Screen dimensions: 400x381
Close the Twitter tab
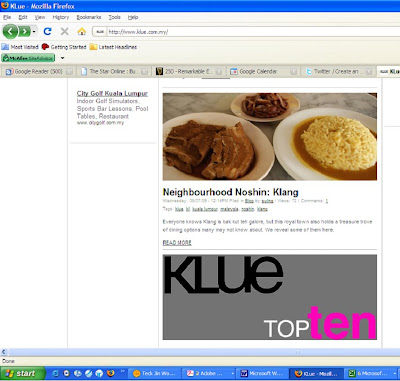point(369,72)
